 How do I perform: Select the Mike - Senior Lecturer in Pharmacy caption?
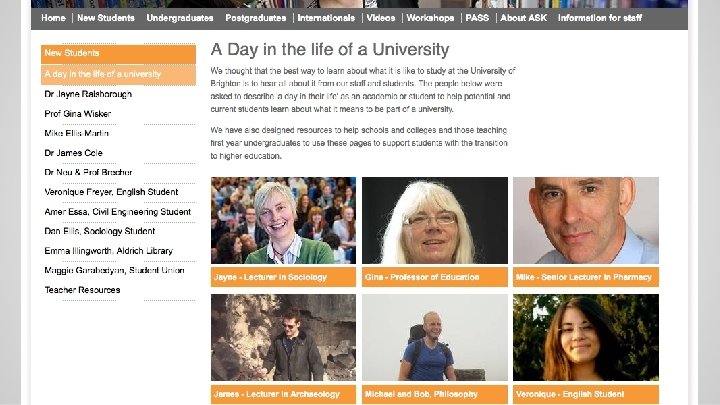(x=586, y=277)
